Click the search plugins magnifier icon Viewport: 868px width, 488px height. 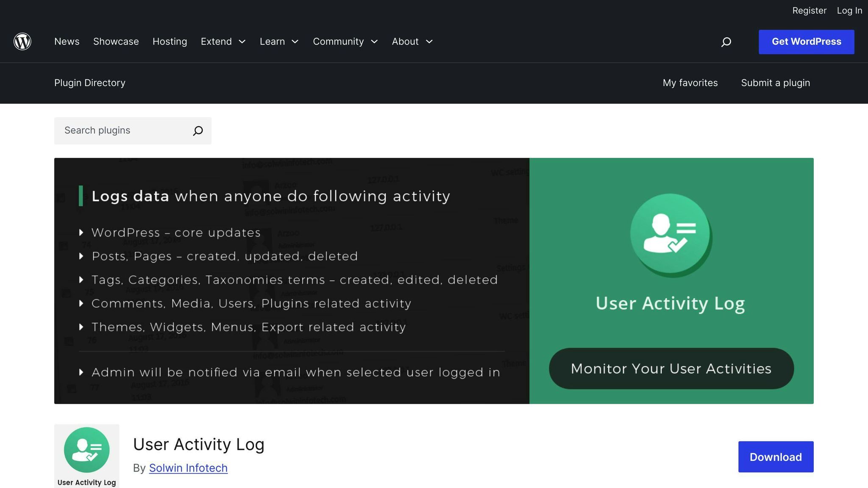198,131
